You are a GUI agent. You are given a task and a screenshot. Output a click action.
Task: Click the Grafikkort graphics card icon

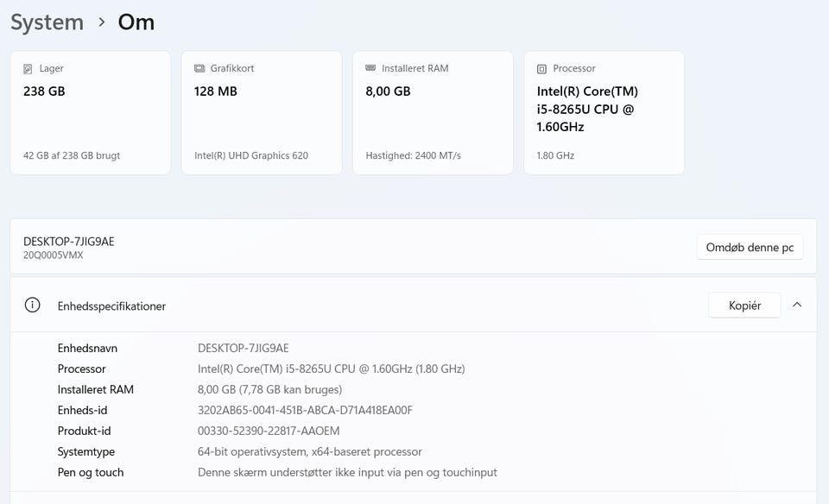[x=199, y=69]
